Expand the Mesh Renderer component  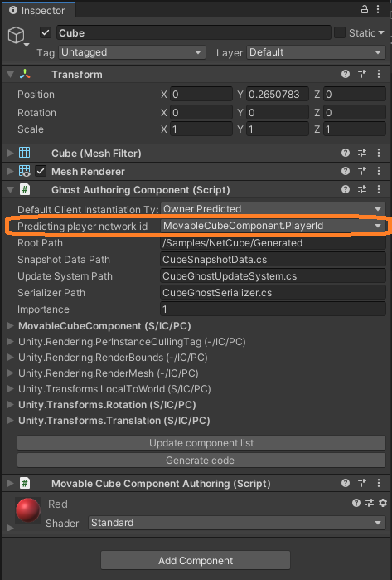coord(10,171)
